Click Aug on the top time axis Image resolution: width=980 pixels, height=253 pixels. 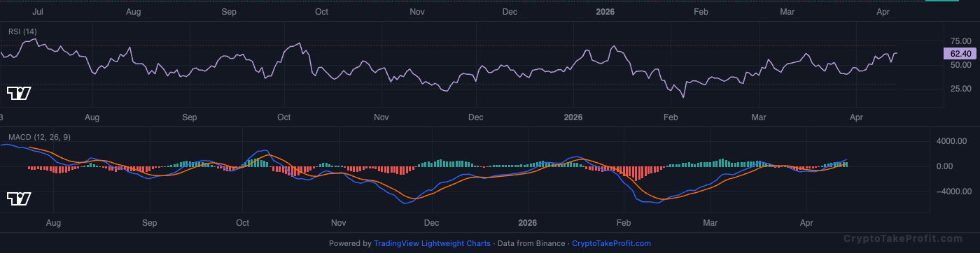click(x=134, y=12)
